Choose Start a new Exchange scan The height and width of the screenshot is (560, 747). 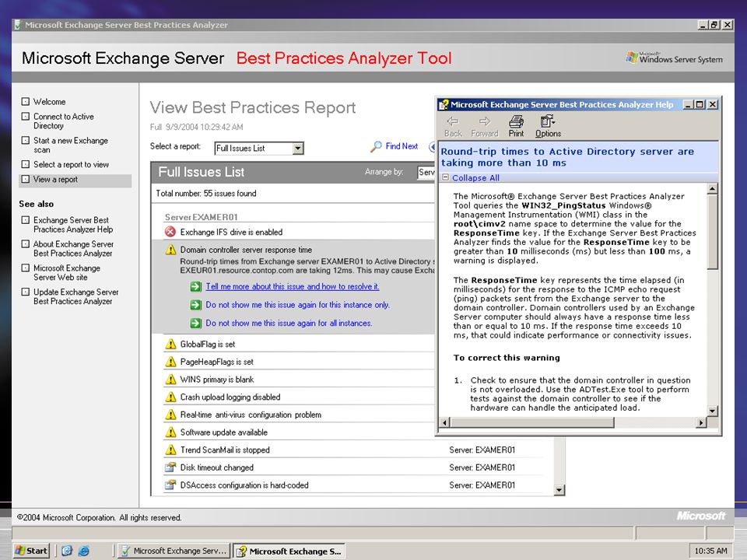coord(71,145)
